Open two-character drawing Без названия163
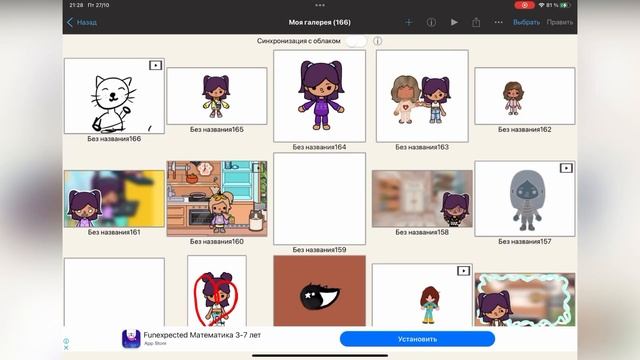This screenshot has height=360, width=640. click(422, 96)
